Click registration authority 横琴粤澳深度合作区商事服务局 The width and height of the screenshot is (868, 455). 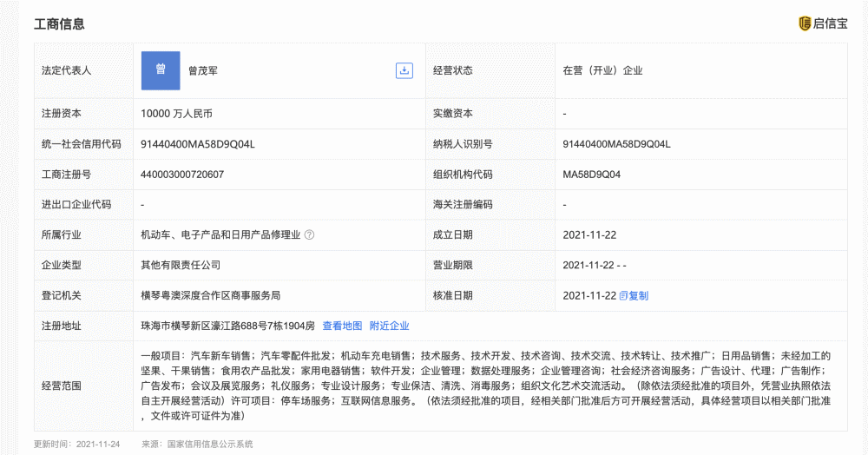210,295
